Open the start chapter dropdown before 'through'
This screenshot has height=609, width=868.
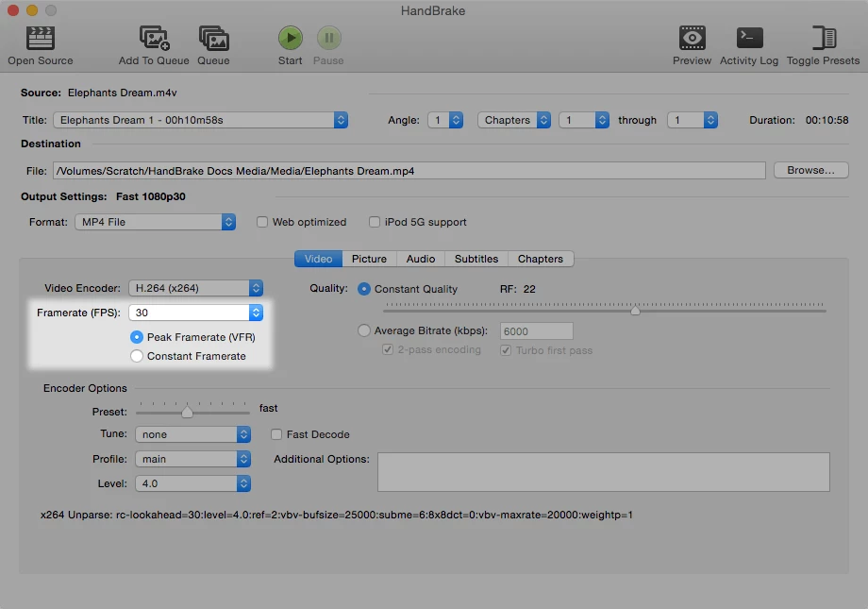pos(584,120)
